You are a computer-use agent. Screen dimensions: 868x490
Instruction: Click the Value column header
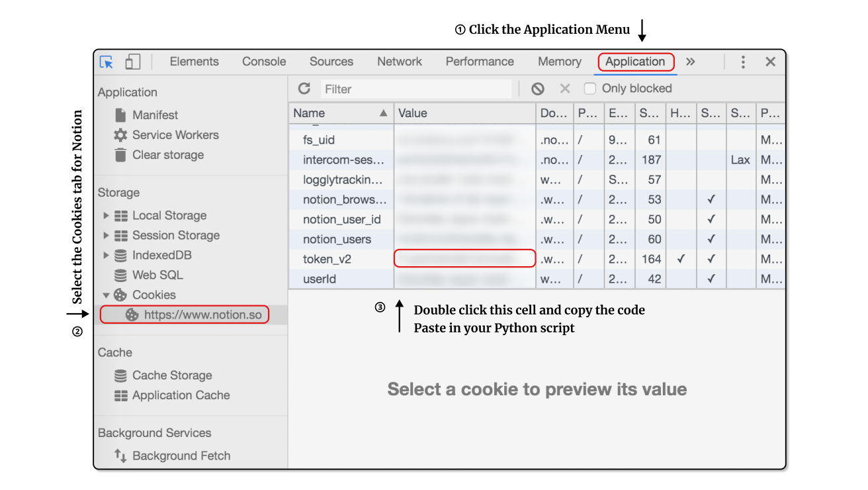[465, 113]
